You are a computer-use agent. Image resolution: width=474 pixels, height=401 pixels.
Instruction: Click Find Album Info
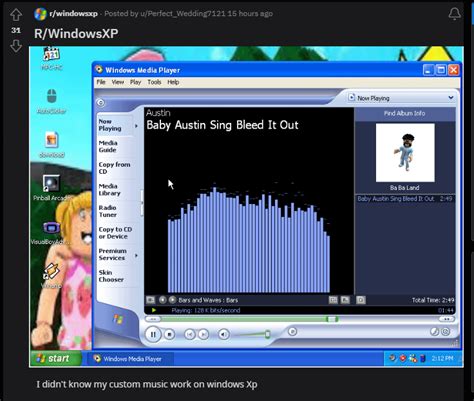click(404, 113)
